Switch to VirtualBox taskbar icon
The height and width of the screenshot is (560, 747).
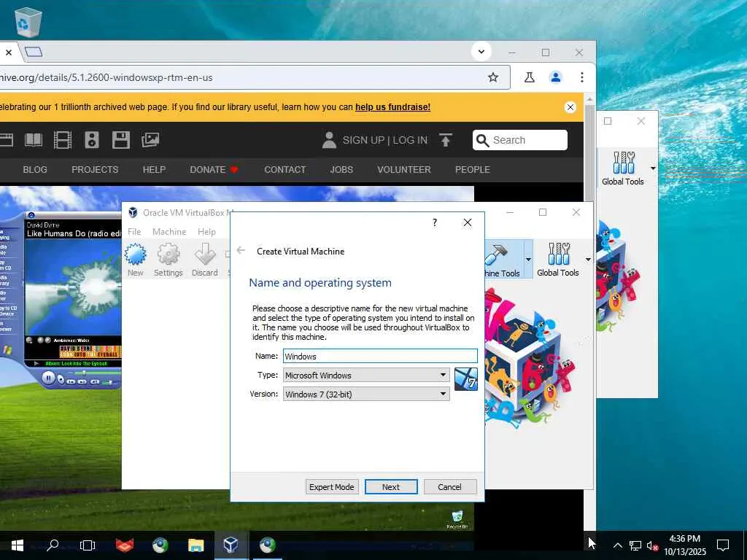[231, 545]
